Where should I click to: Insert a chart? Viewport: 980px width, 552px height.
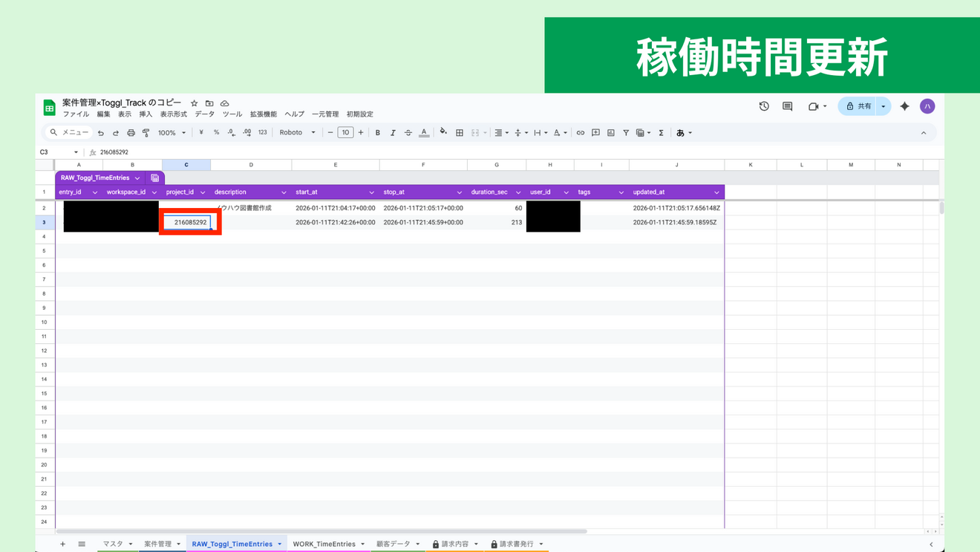pyautogui.click(x=611, y=133)
